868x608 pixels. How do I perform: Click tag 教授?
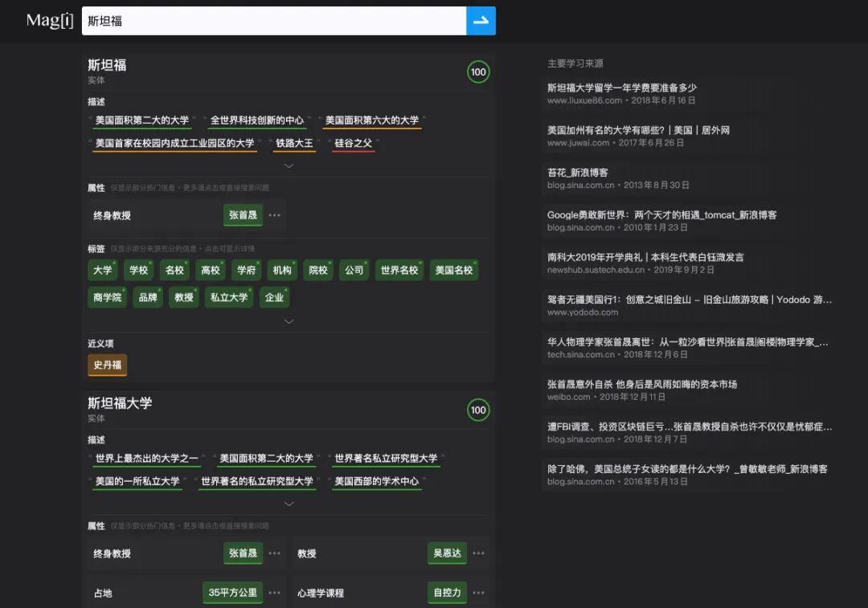pyautogui.click(x=184, y=297)
